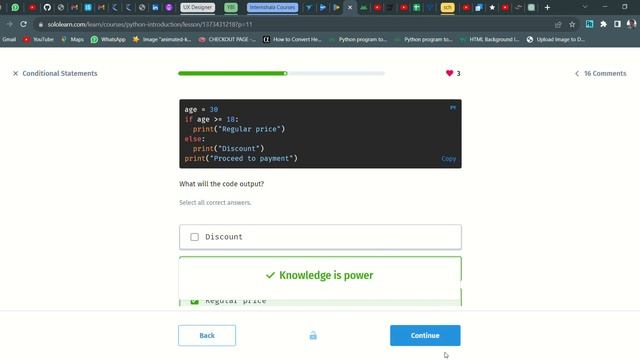Open the HTML Background bookmark

tap(489, 40)
